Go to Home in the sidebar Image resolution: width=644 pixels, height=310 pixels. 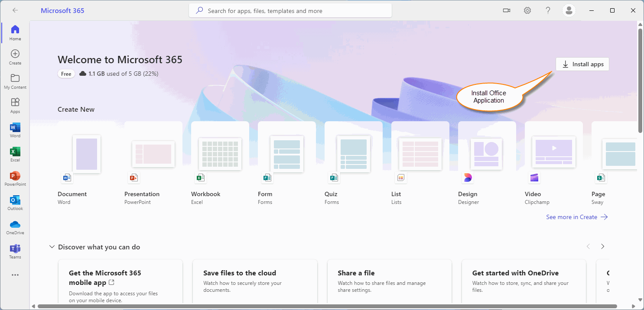click(x=15, y=32)
